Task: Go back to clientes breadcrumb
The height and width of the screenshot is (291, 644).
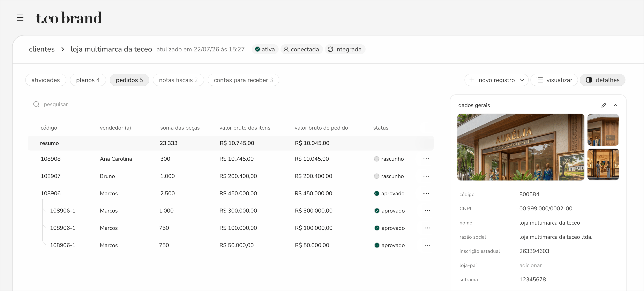Action: [x=42, y=49]
